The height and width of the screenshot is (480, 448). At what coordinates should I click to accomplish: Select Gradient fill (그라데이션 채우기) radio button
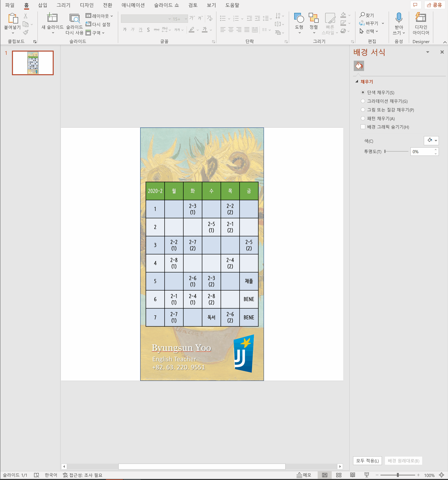pyautogui.click(x=363, y=101)
